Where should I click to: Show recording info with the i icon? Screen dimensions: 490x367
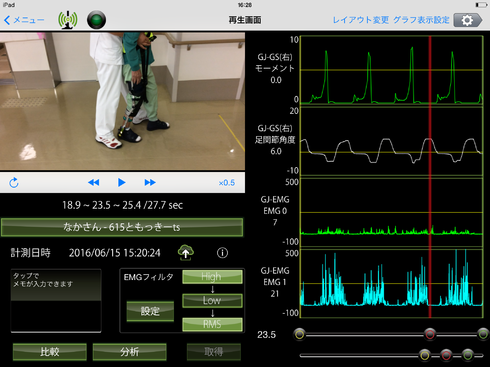coord(222,253)
